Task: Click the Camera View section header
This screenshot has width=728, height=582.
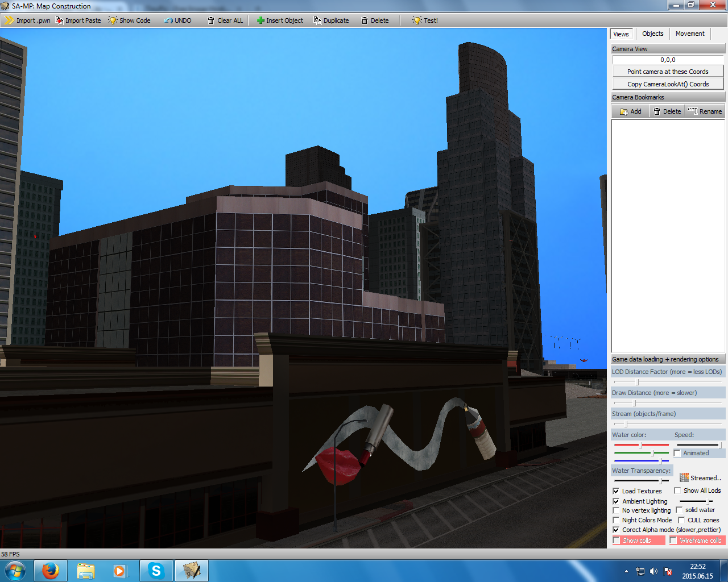Action: (x=668, y=49)
